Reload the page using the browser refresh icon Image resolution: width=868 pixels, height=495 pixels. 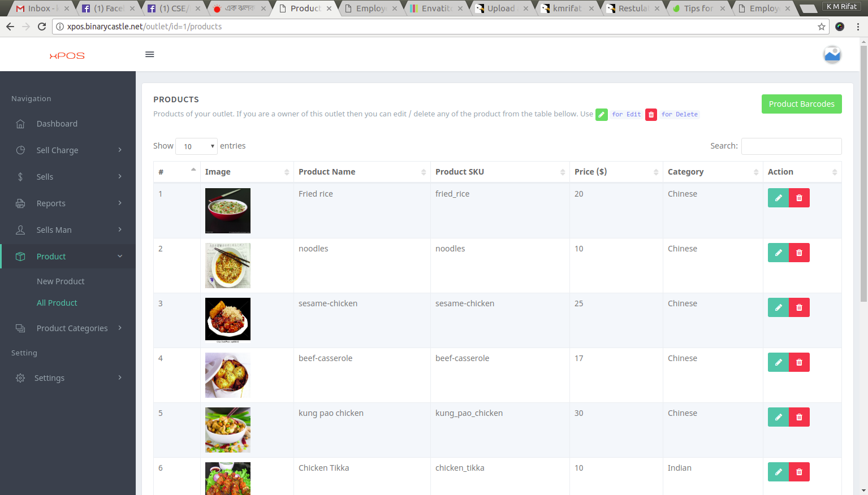coord(42,27)
